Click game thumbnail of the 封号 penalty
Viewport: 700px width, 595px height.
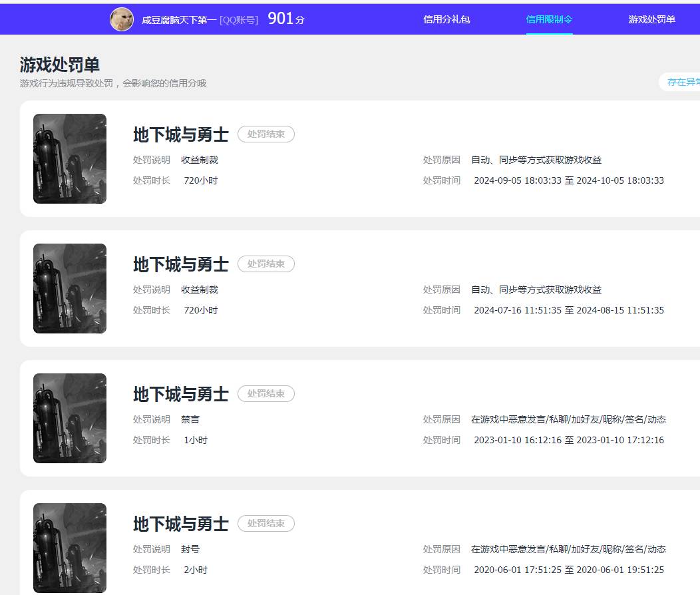(x=70, y=548)
